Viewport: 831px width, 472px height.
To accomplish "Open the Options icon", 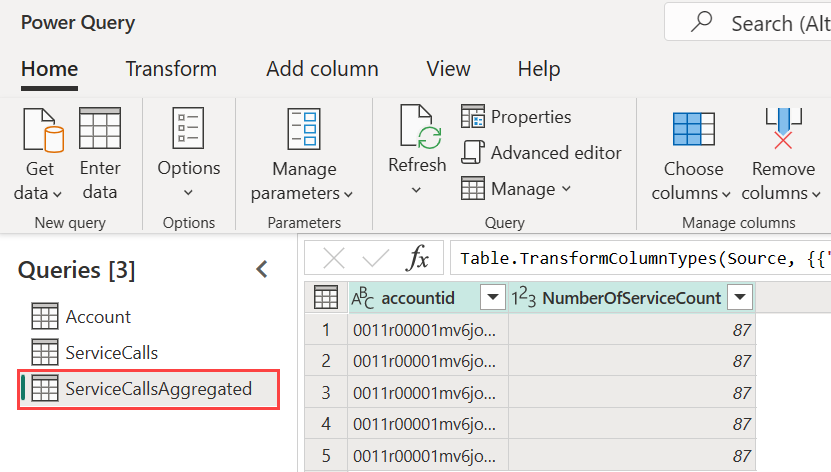I will (x=188, y=130).
